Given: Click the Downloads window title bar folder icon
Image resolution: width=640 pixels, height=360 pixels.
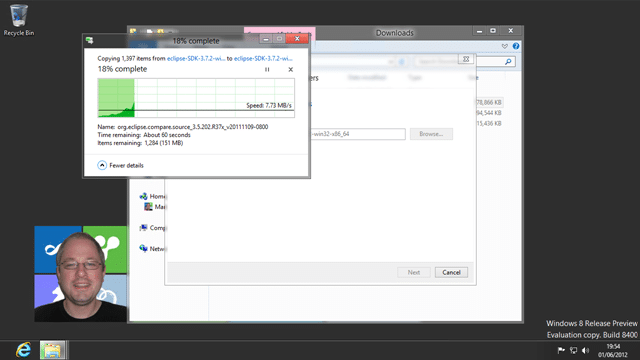Looking at the screenshot, I should tap(133, 31).
